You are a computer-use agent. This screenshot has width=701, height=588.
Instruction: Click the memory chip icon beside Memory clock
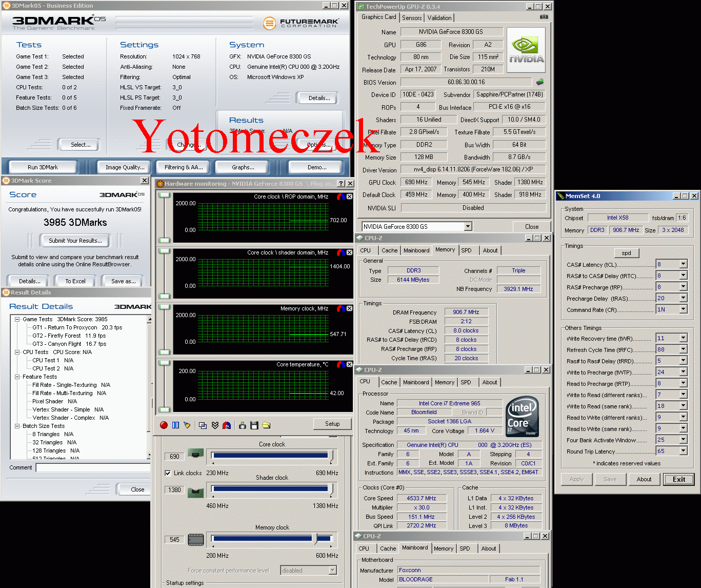[196, 539]
